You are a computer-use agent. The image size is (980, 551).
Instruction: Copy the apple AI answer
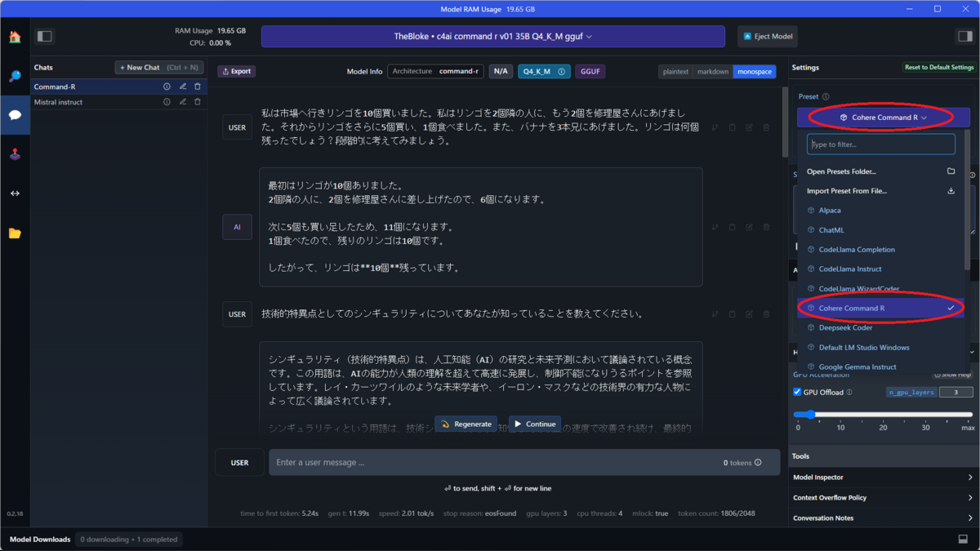click(732, 227)
